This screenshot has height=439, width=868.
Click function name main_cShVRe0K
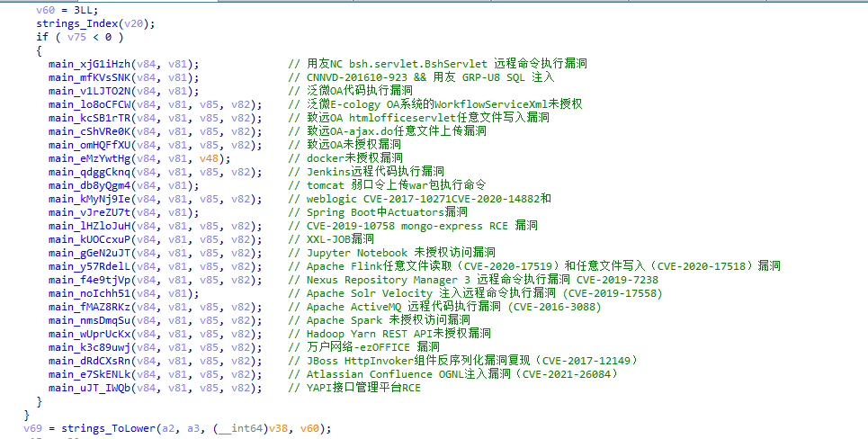(90, 131)
